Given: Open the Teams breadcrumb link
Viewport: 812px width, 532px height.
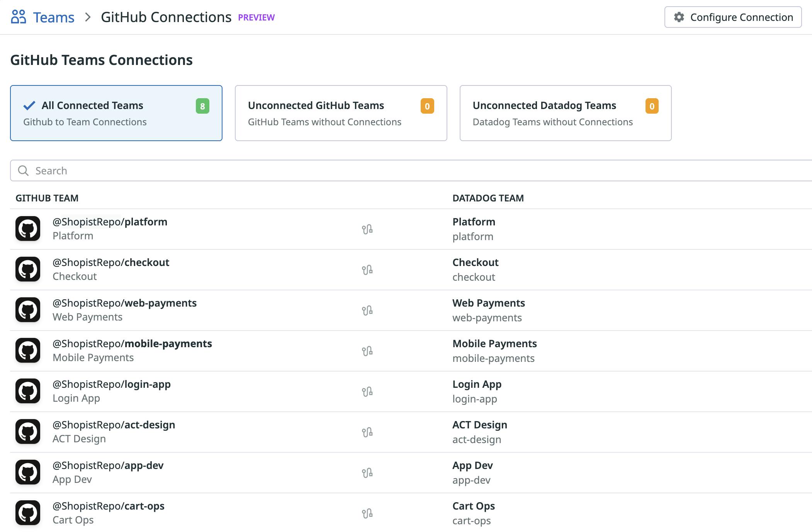Looking at the screenshot, I should [x=53, y=17].
